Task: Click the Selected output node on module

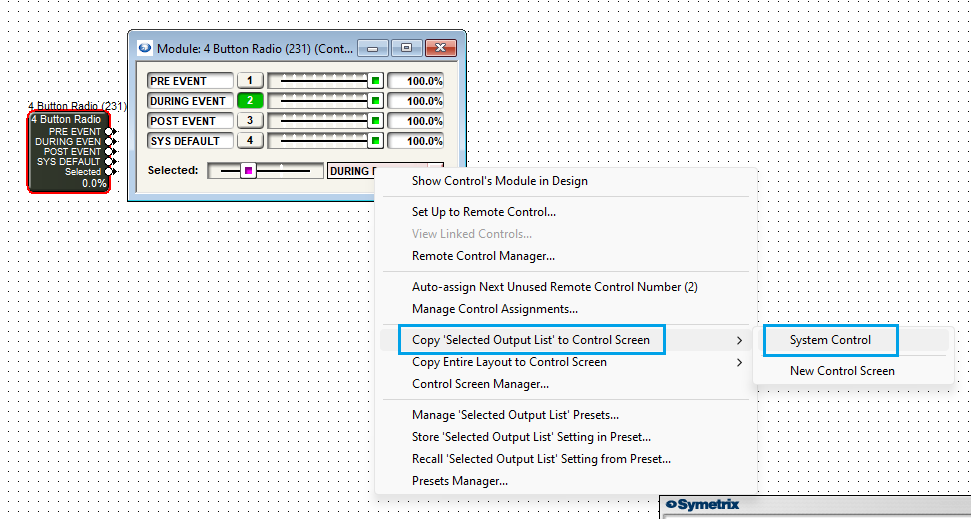Action: [110, 172]
